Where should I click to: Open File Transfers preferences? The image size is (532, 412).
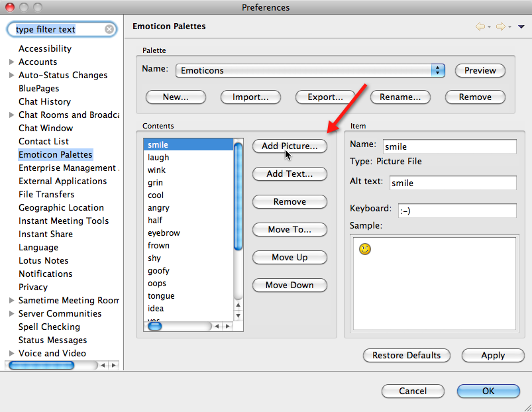[46, 194]
